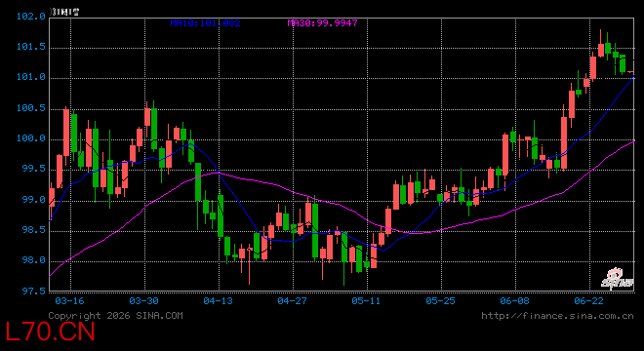Click the 03-16 date label
644x351 pixels.
69,301
